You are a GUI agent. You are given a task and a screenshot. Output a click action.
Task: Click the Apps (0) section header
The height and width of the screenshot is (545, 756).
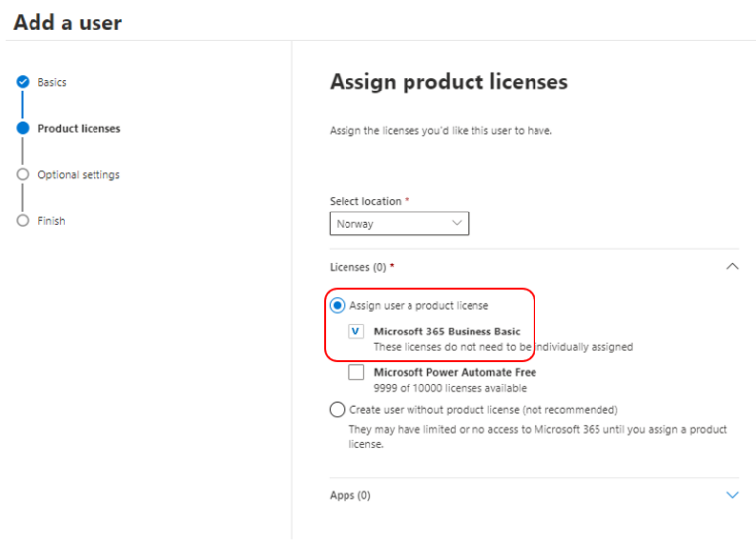click(x=350, y=496)
